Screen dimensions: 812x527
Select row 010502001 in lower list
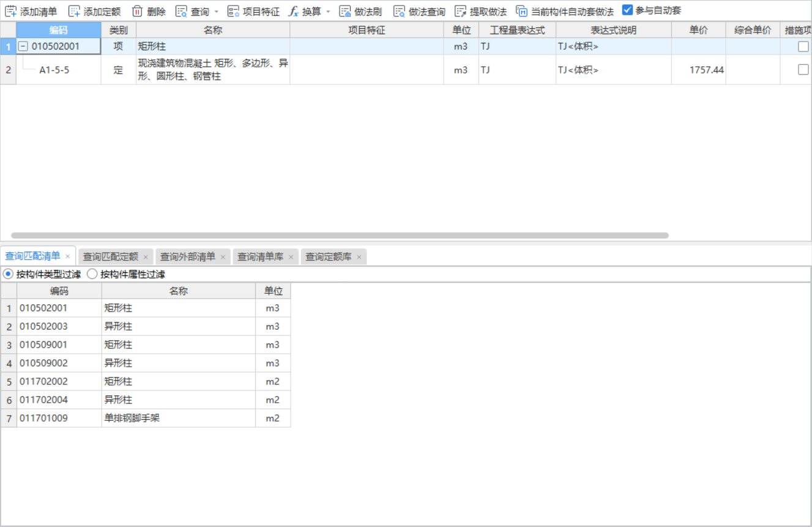point(146,308)
